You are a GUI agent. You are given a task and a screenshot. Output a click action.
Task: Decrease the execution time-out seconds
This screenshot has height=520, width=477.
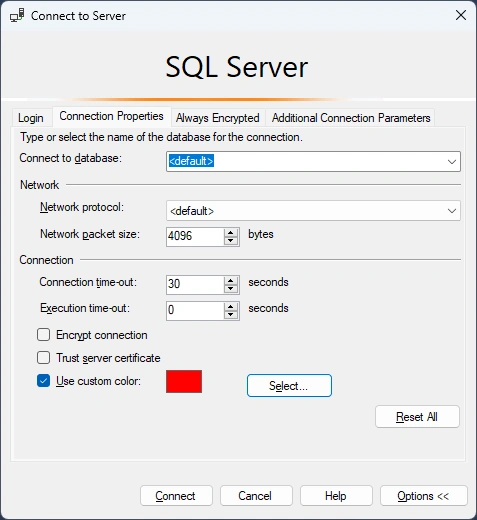[x=231, y=315]
